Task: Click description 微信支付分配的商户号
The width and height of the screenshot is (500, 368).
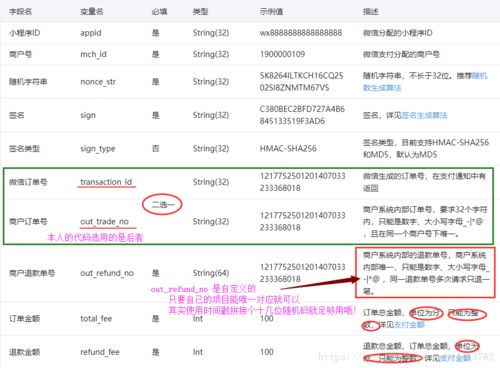Action: [x=401, y=54]
